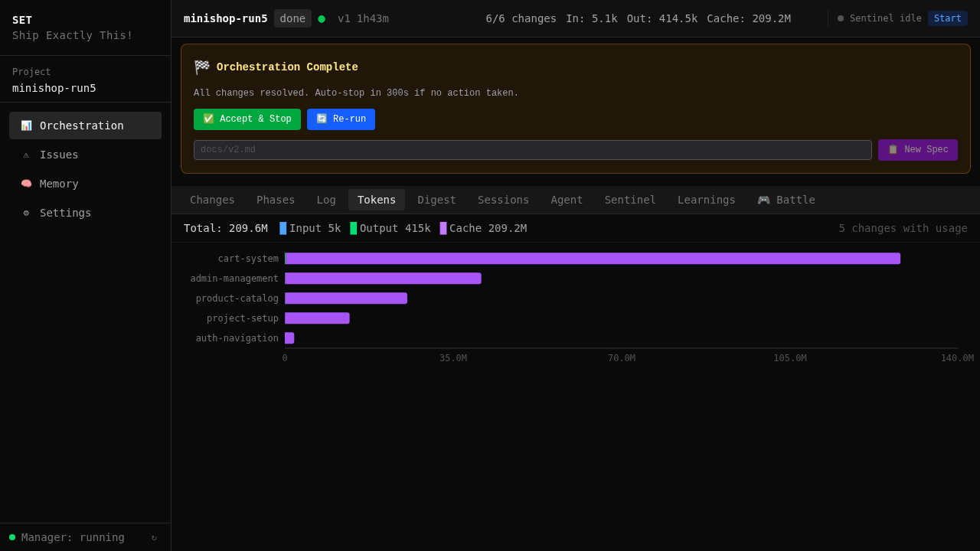The image size is (980, 551).
Task: Start the Sentinel with the Start button
Action: coord(948,18)
